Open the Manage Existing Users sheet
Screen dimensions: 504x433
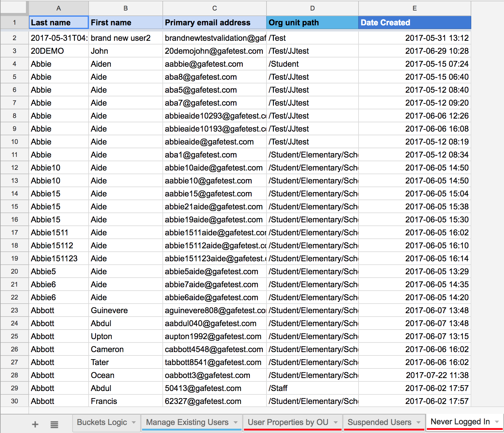tap(187, 422)
